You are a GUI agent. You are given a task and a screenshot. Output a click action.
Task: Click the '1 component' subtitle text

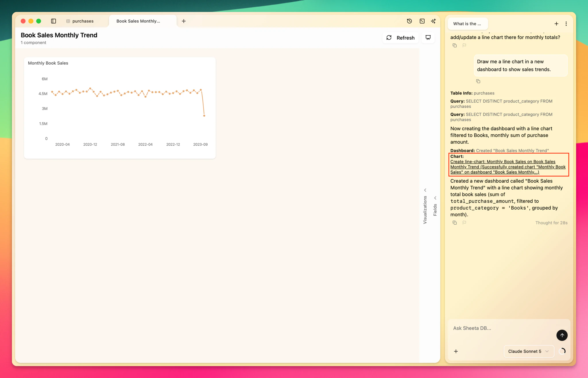33,43
